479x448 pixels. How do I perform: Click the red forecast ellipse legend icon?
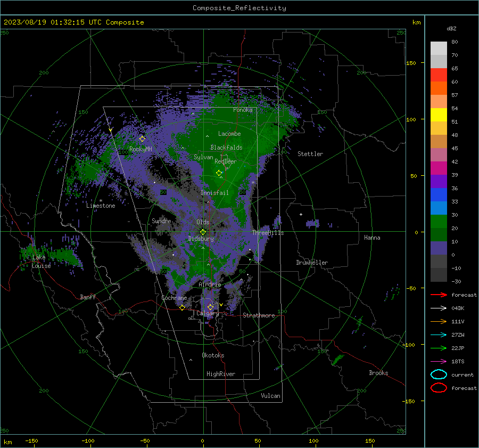(x=439, y=388)
